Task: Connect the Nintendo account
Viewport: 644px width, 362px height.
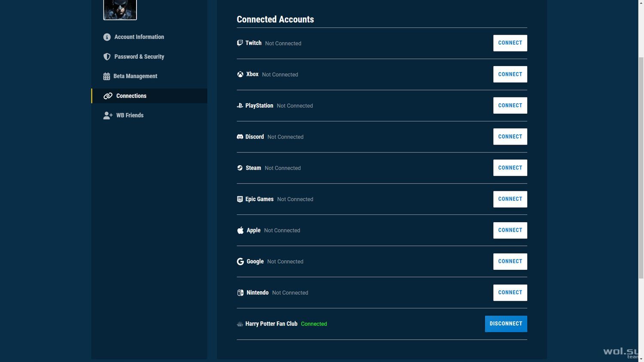Action: [x=510, y=293]
